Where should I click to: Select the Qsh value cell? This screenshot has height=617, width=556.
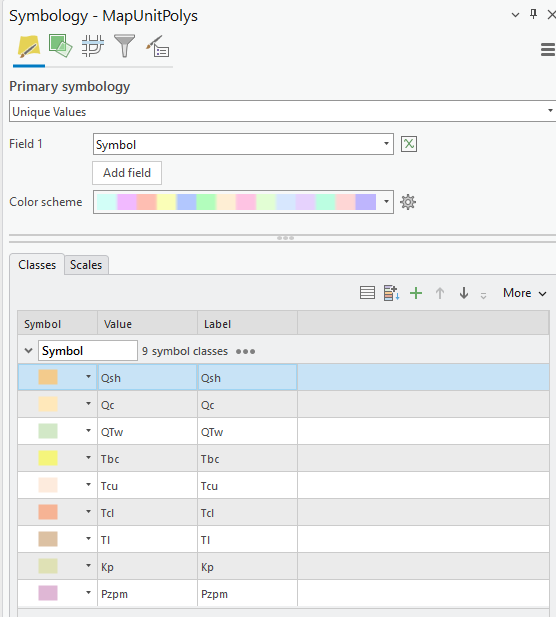coord(148,377)
